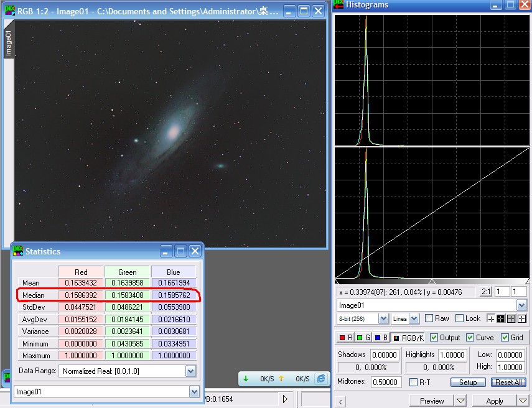Expand the Data Range dropdown in Statistics
Image resolution: width=532 pixels, height=408 pixels.
point(190,371)
